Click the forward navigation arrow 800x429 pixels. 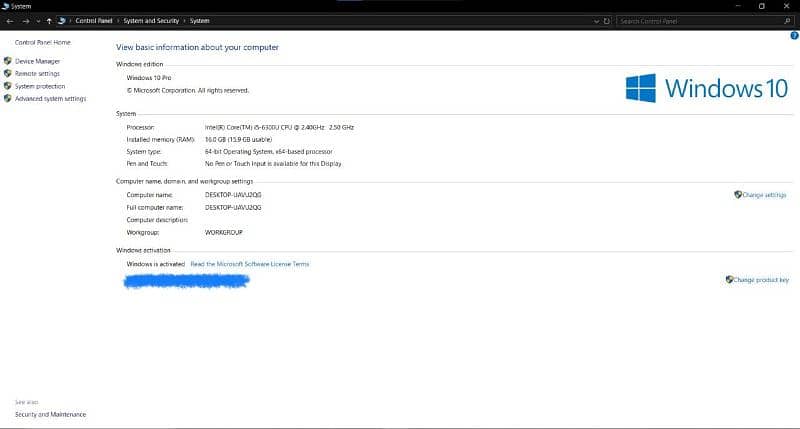tap(25, 20)
